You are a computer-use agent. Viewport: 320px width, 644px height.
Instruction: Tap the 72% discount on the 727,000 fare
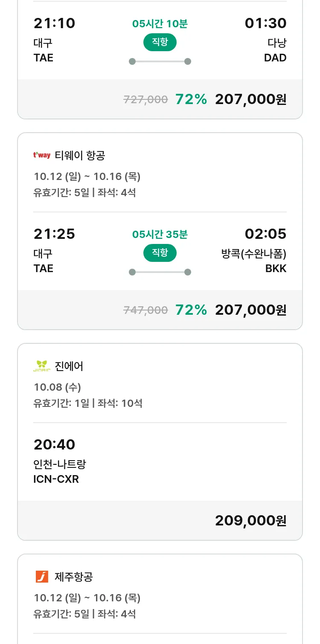(x=191, y=99)
